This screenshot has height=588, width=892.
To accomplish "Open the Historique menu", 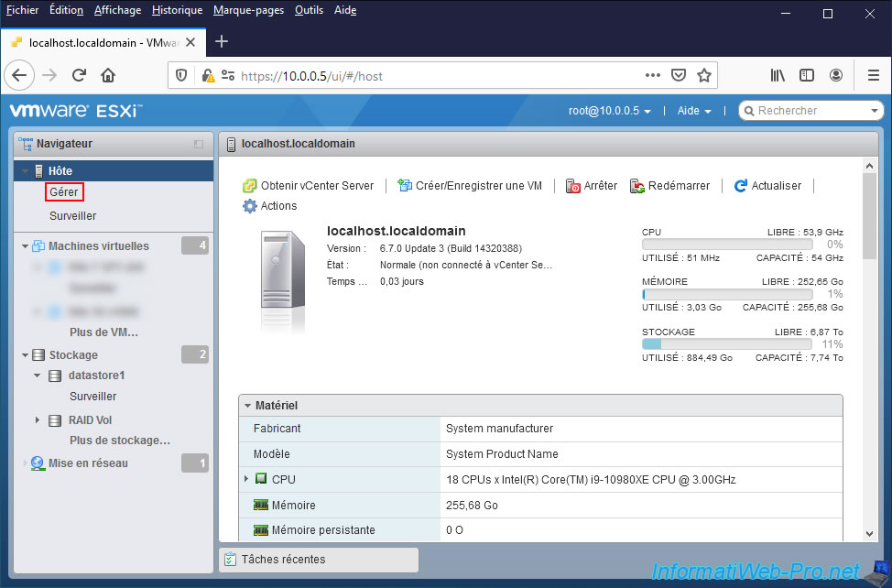I will tap(177, 10).
